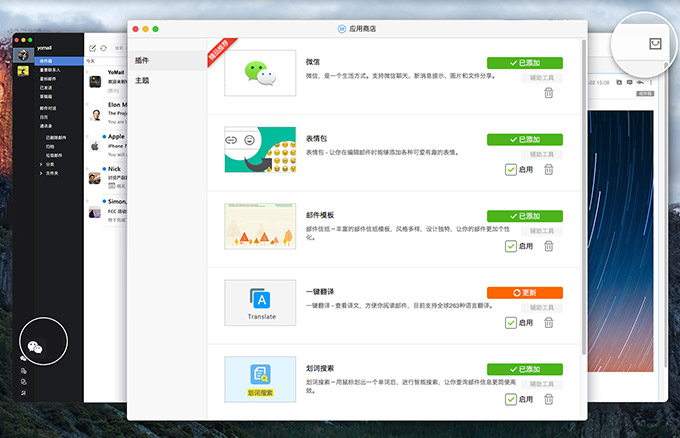Open 通讯录 in YoMail sidebar

point(46,126)
